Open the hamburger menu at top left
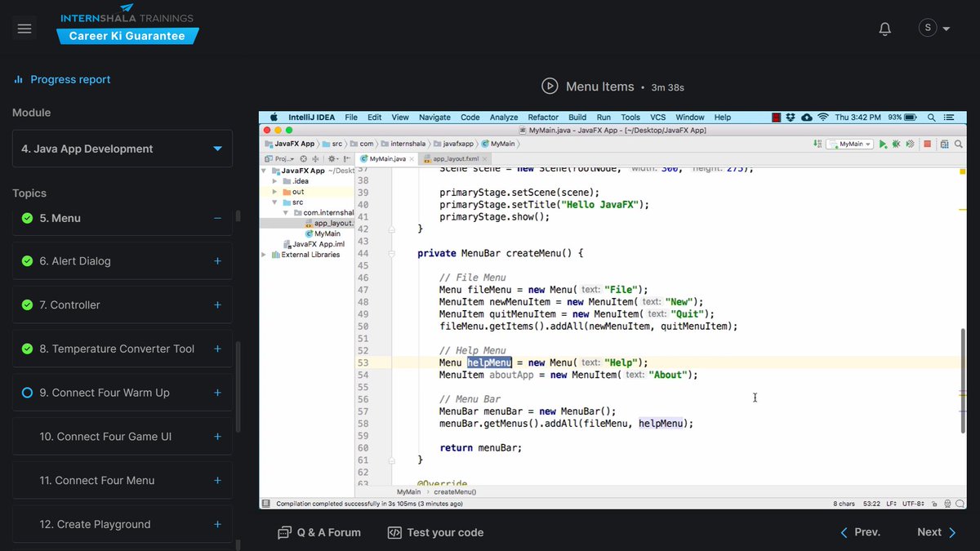 (24, 29)
